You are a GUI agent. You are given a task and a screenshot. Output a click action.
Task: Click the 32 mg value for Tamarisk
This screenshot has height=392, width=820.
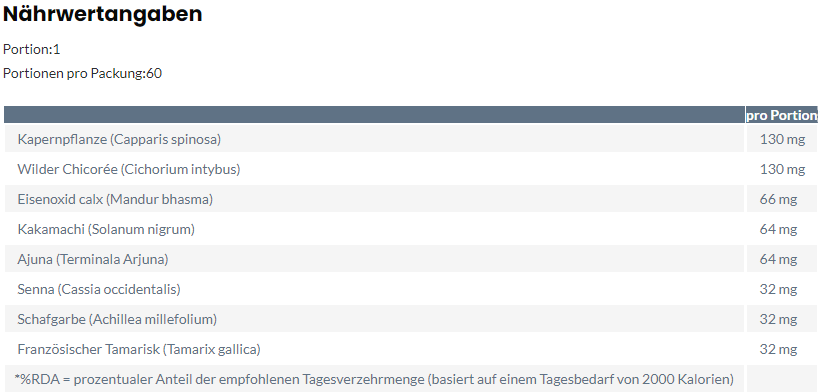[779, 349]
